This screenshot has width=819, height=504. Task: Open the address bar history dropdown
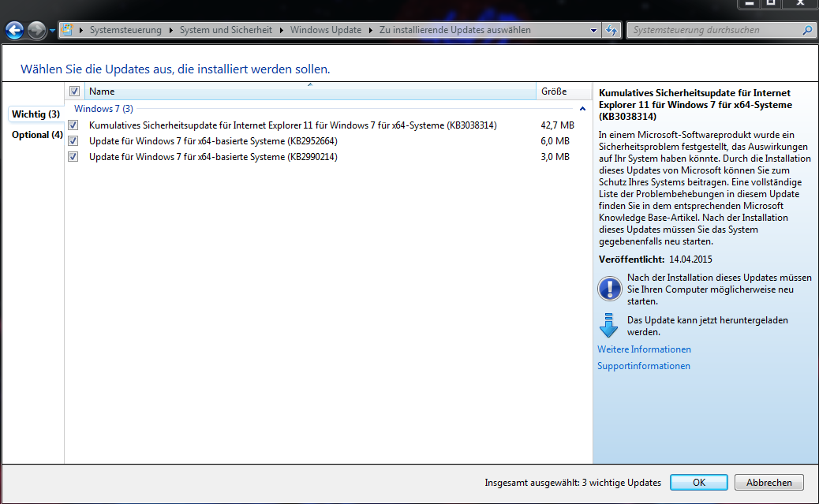(x=593, y=30)
